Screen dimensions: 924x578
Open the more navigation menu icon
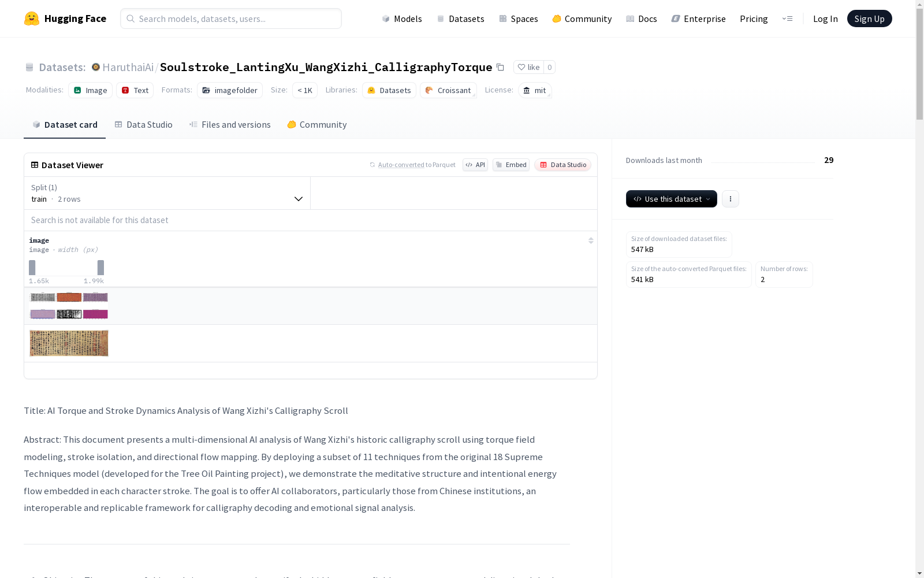(787, 18)
